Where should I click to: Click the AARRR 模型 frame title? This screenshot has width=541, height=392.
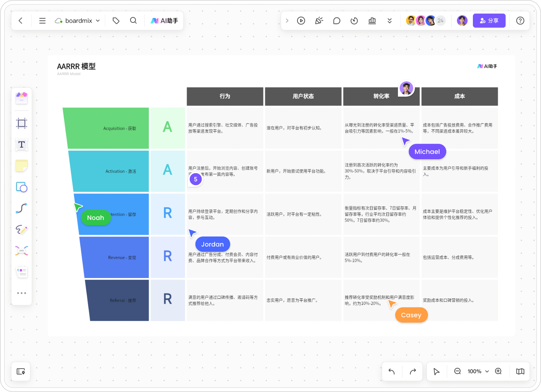point(76,66)
